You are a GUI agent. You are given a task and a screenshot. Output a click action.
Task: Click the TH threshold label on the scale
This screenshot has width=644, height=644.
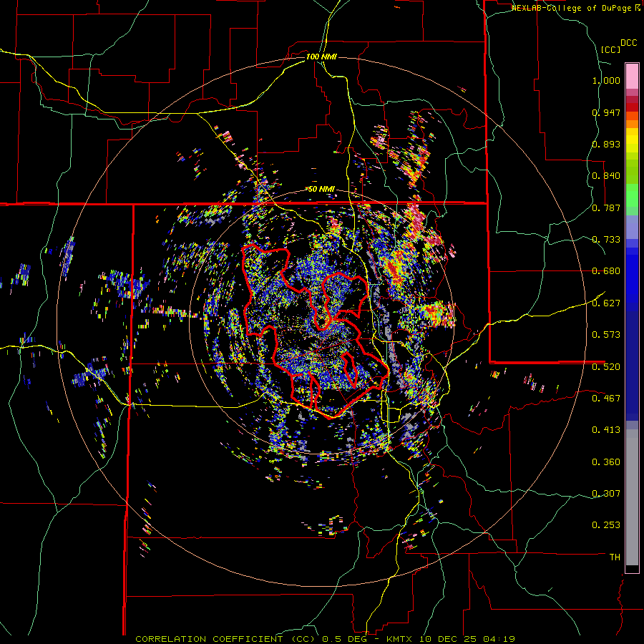615,557
